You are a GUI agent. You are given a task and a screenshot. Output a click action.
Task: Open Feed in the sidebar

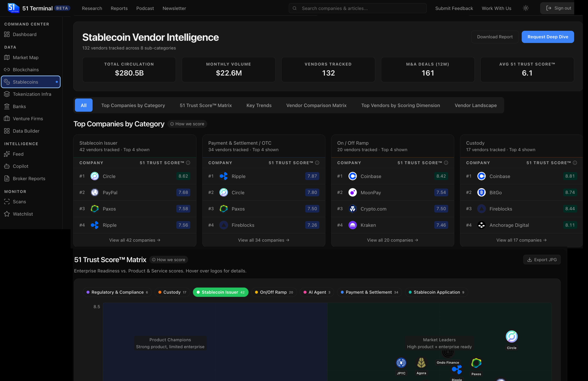pyautogui.click(x=31, y=154)
